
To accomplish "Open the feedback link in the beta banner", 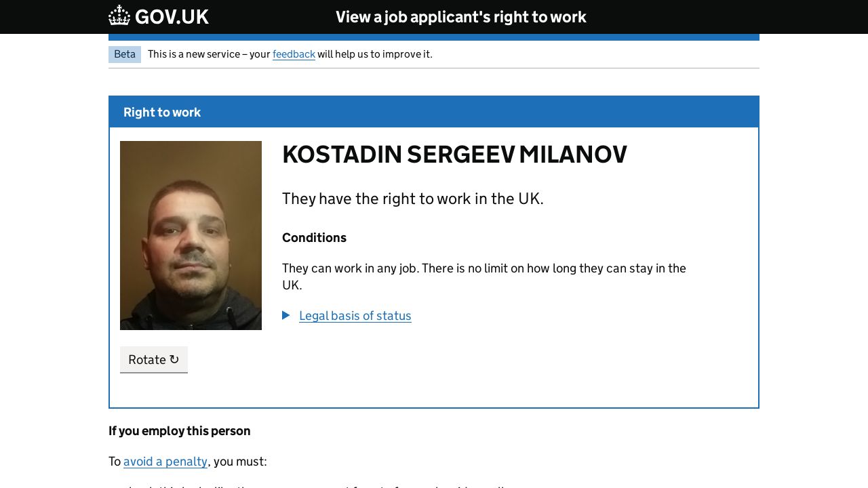I will coord(294,54).
